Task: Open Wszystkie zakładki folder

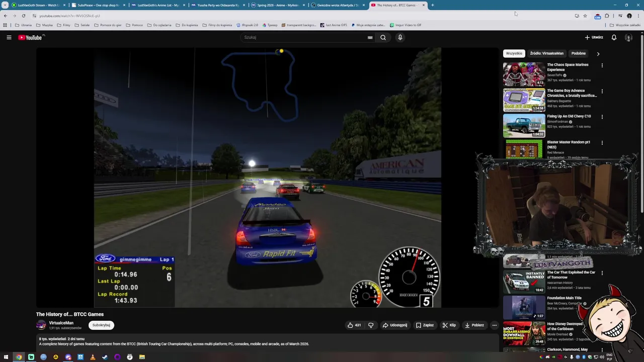Action: [x=625, y=25]
